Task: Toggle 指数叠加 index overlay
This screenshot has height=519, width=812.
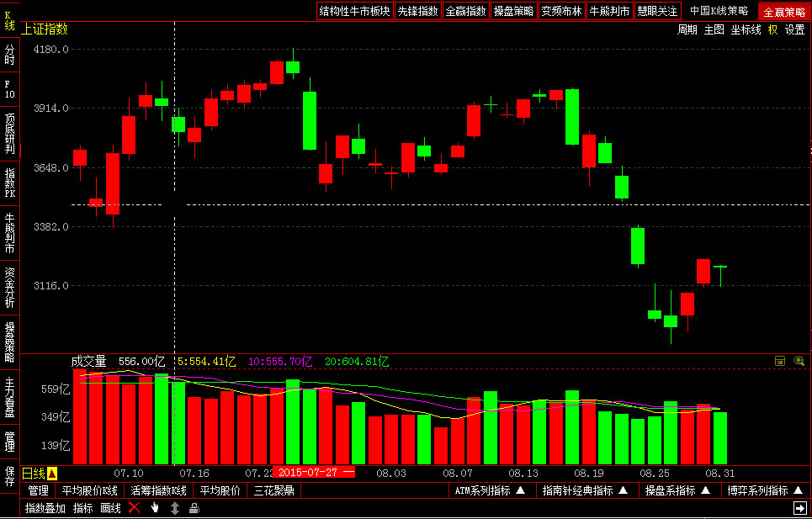Action: (x=45, y=508)
